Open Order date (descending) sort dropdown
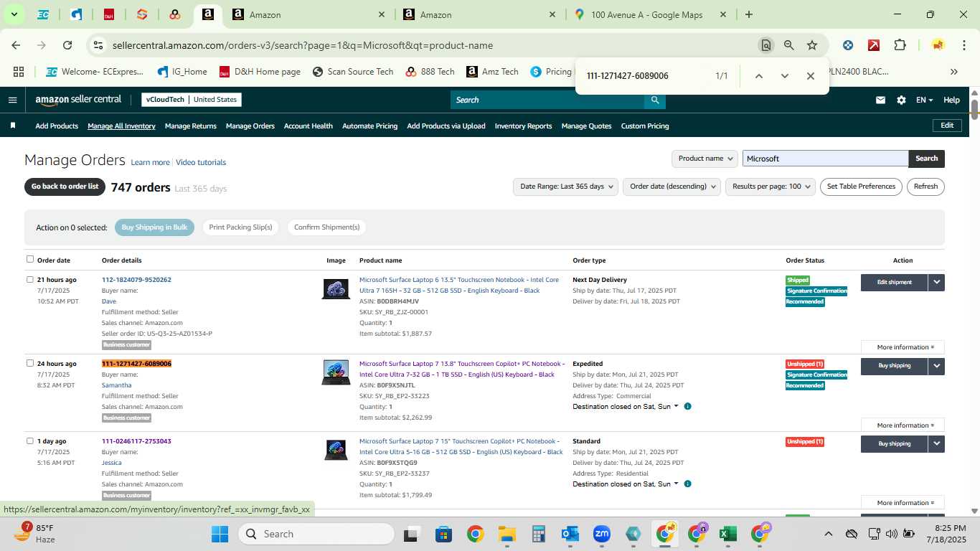 (x=672, y=187)
